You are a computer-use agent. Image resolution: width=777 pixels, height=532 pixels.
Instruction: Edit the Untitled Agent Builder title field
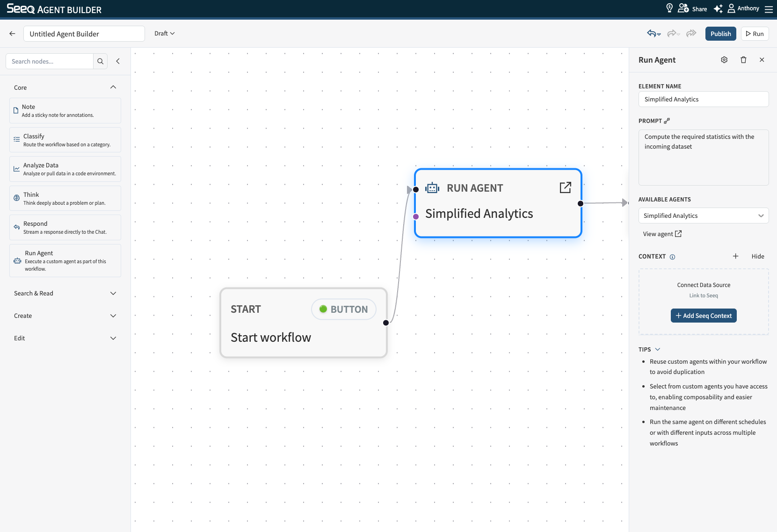point(84,34)
